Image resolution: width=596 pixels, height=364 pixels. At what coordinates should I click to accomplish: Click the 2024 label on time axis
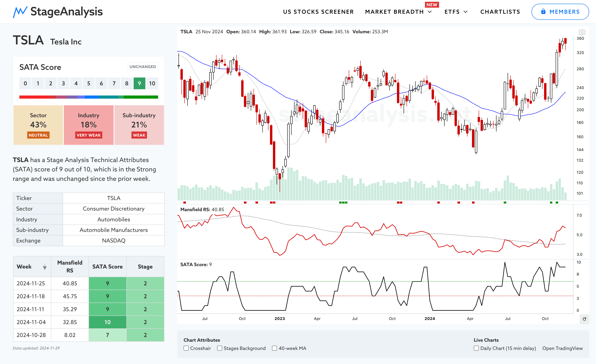[x=430, y=319]
